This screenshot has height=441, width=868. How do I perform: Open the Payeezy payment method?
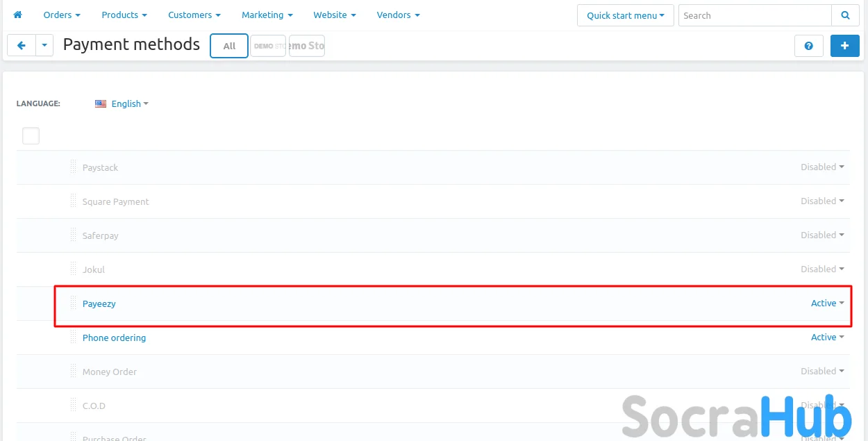click(99, 303)
